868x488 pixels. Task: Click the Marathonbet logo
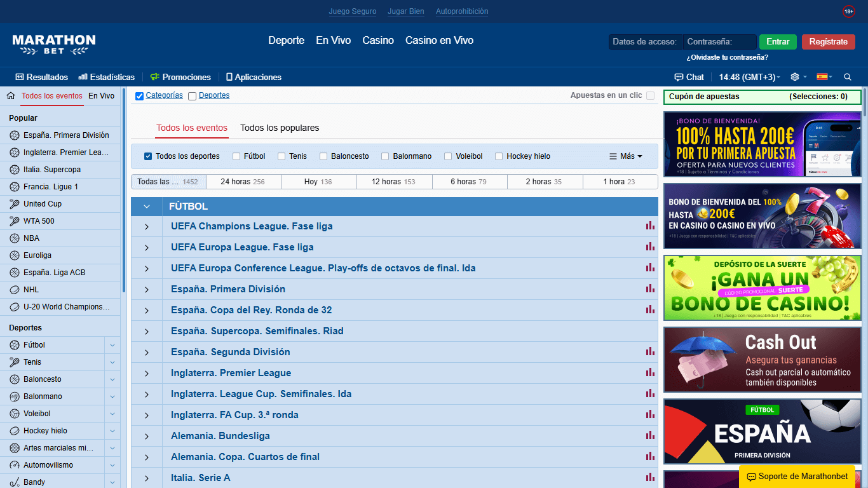pos(54,44)
